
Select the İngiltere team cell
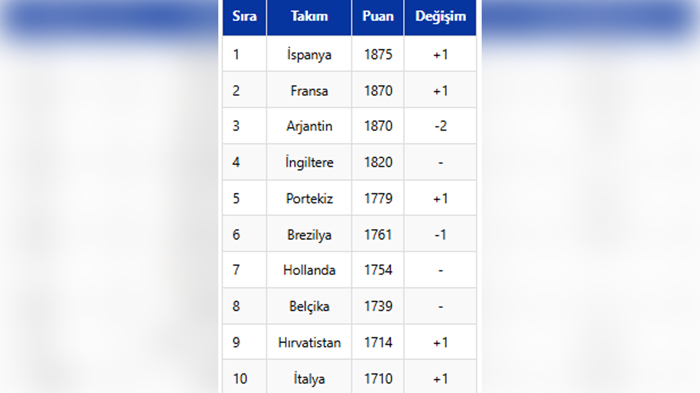309,162
